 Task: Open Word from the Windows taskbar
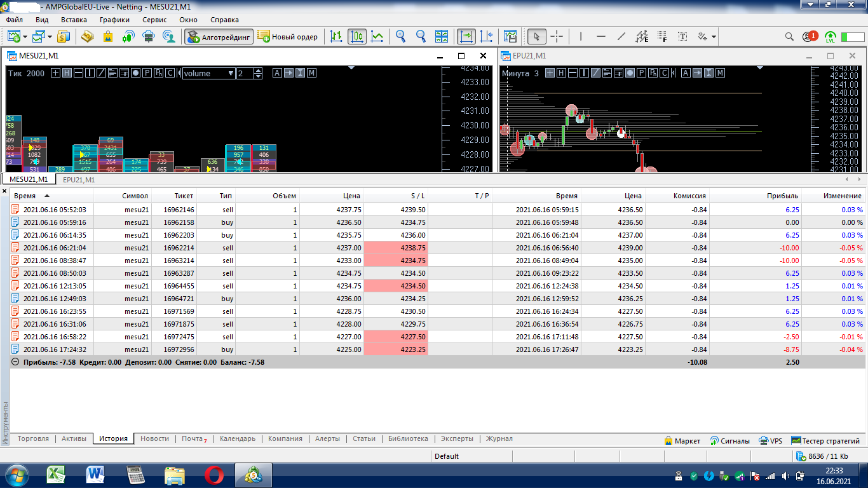pos(96,474)
